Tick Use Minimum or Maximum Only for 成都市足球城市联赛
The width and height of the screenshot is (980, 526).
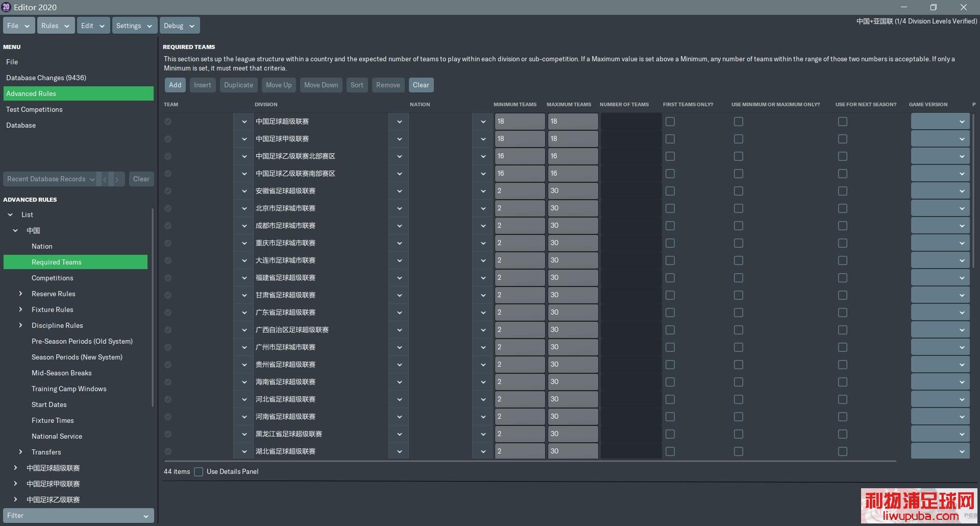click(x=739, y=226)
